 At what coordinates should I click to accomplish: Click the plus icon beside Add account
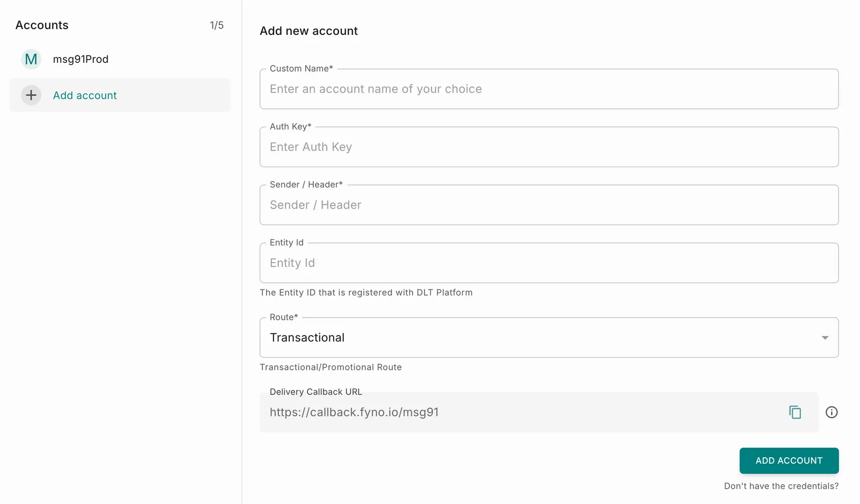[x=31, y=95]
